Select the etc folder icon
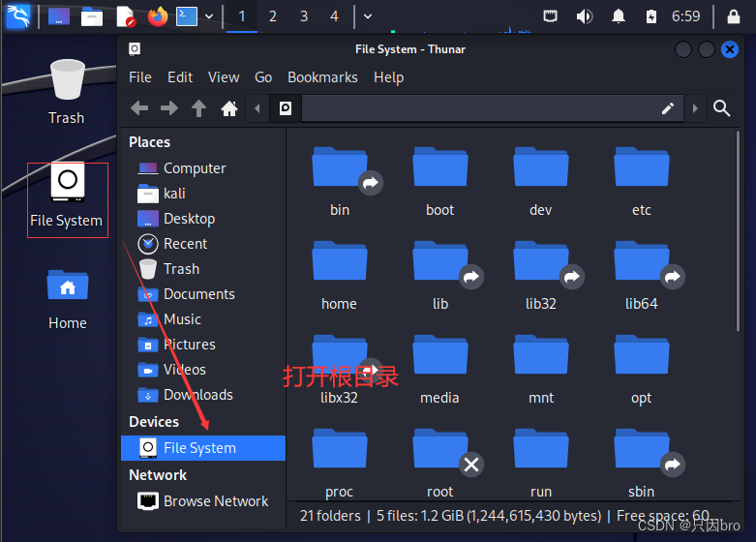 (x=641, y=167)
